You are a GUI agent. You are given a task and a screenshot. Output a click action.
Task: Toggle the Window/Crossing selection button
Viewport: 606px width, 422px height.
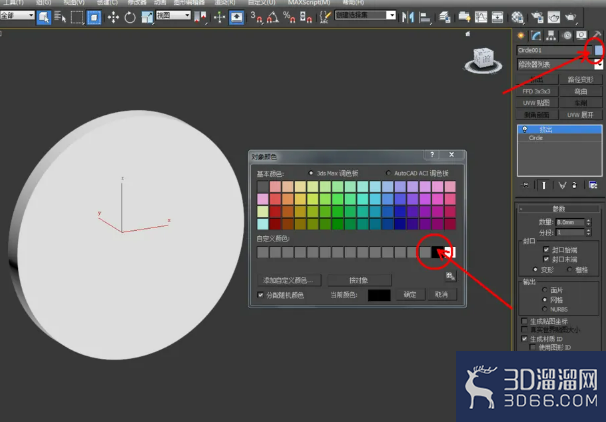[x=94, y=17]
